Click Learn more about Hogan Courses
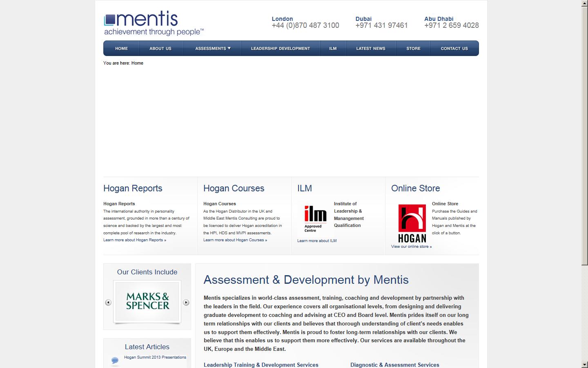588x368 pixels. pyautogui.click(x=235, y=240)
